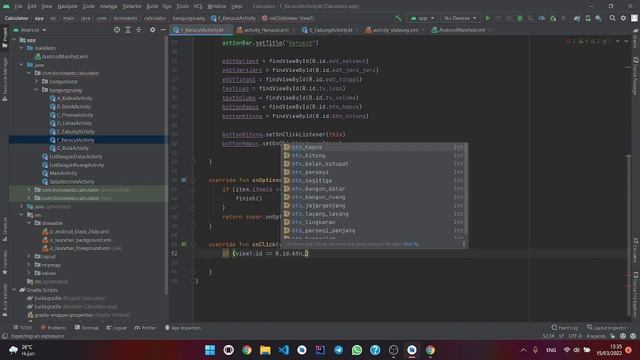Open the No Devices selector dropdown

(x=460, y=18)
